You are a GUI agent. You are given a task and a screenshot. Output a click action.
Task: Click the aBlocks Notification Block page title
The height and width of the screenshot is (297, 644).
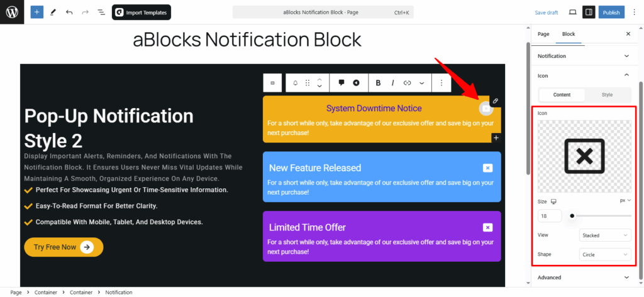coord(247,40)
